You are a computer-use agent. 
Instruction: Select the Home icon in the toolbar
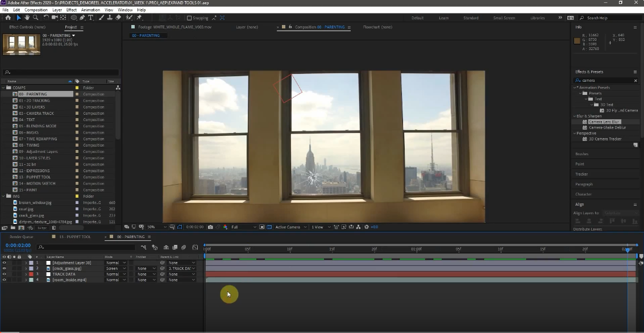coord(8,18)
